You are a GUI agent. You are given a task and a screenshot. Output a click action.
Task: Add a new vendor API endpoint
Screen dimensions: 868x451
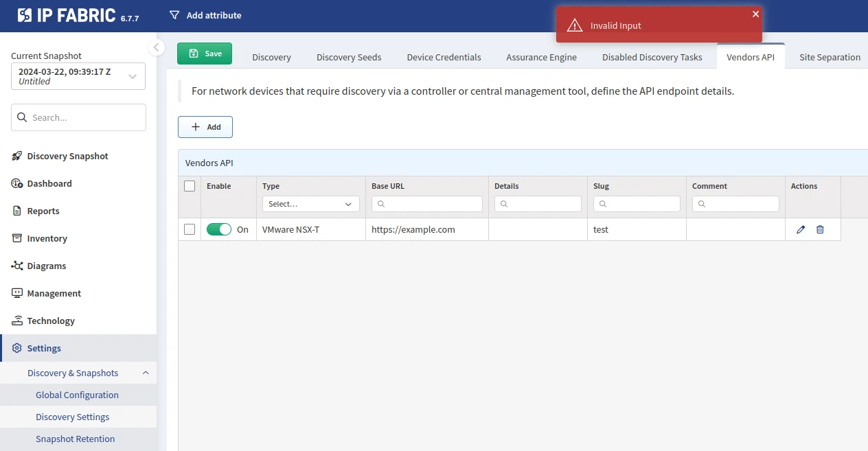[x=205, y=127]
